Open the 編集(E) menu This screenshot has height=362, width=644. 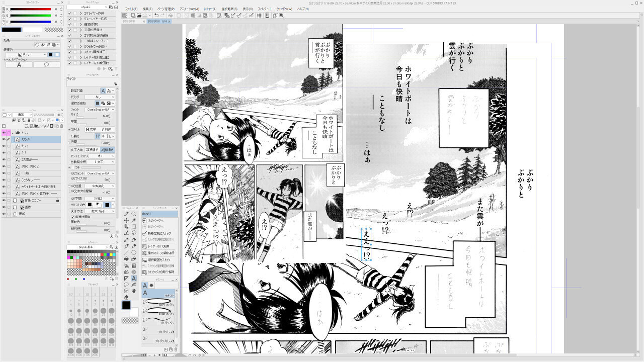[147, 9]
